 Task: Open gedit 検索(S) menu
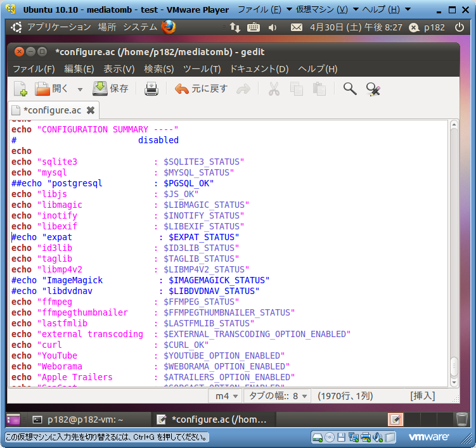(158, 69)
